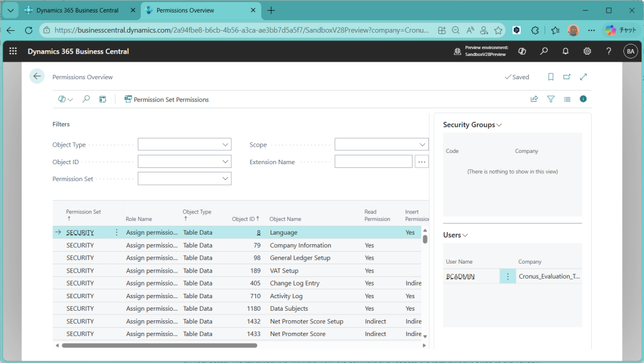Click Permission Set Permissions action
The height and width of the screenshot is (363, 644).
coord(167,99)
